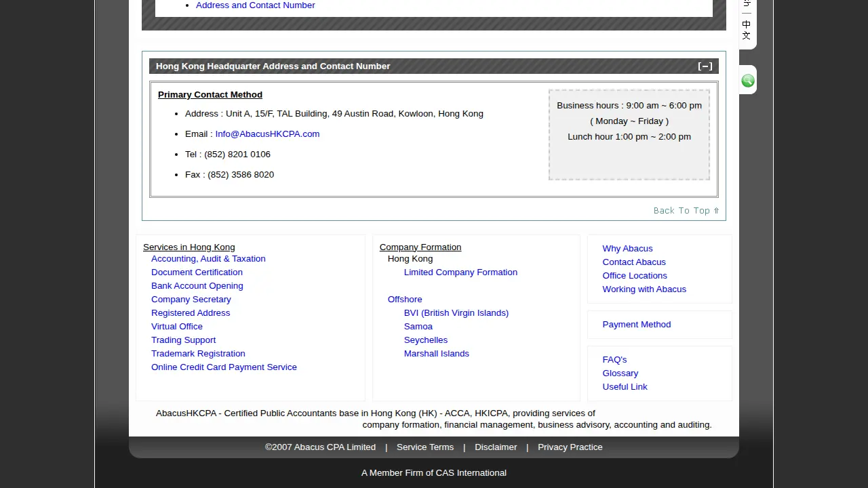
Task: Open Marshall Islands formation page
Action: pos(437,354)
